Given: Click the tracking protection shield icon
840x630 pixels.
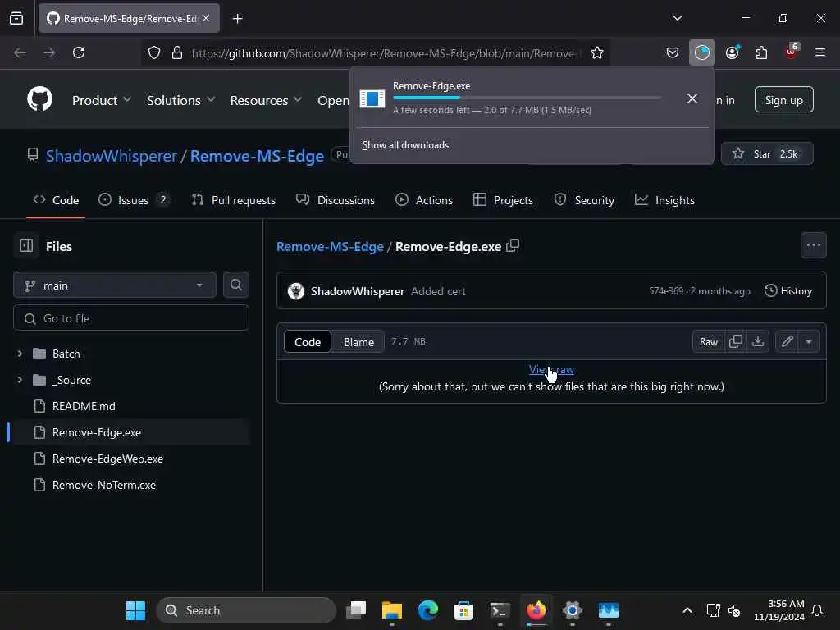Looking at the screenshot, I should tap(154, 52).
